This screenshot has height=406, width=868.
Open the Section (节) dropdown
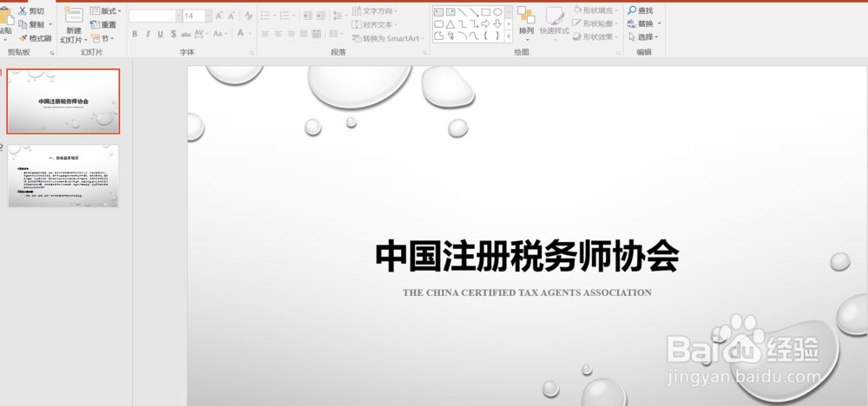(x=103, y=39)
